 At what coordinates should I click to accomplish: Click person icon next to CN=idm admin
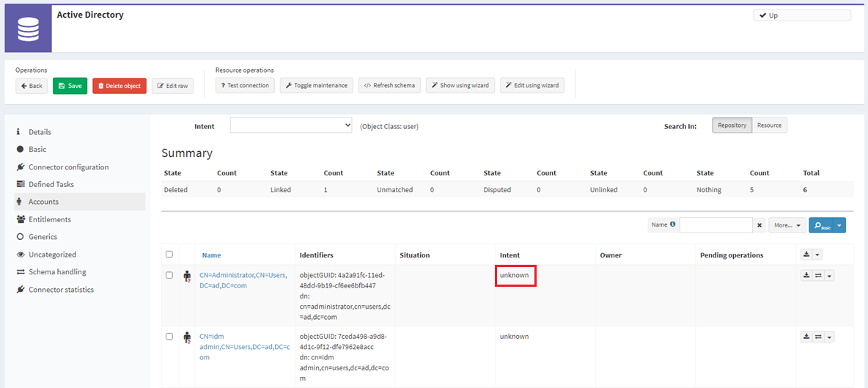click(x=187, y=337)
